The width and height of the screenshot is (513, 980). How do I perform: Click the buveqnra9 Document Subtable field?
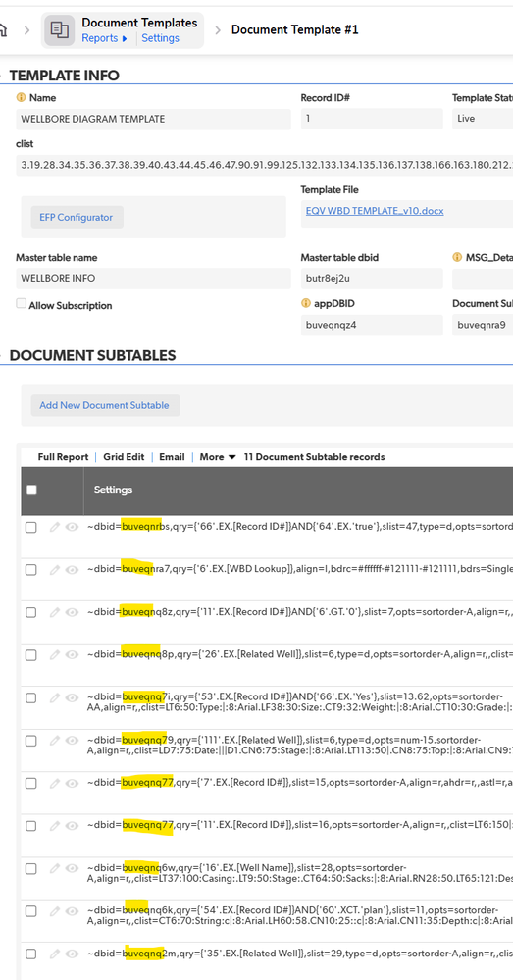click(x=483, y=325)
